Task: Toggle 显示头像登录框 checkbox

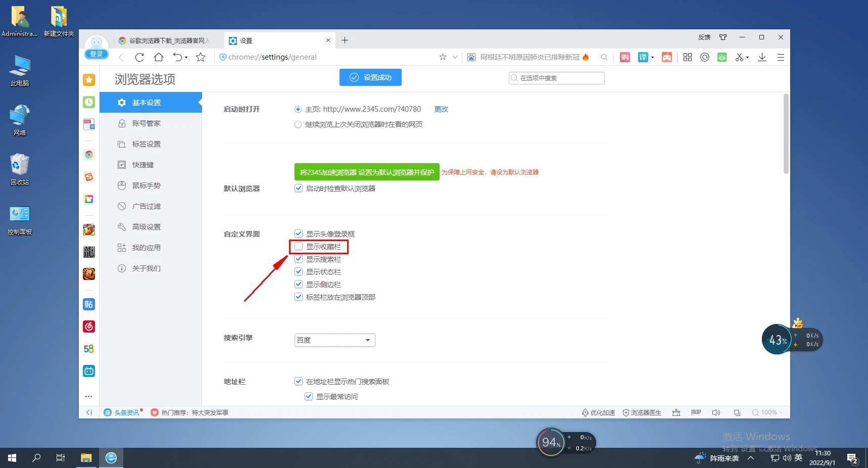Action: click(299, 233)
